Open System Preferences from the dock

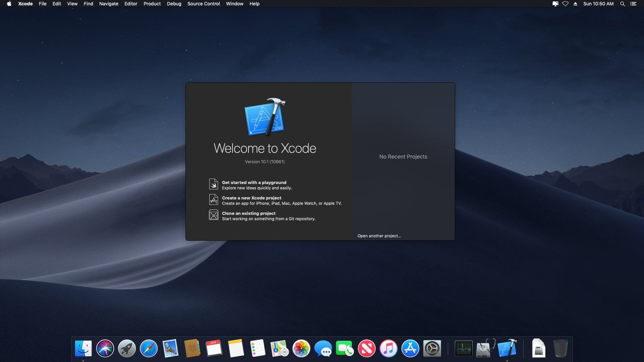click(432, 349)
